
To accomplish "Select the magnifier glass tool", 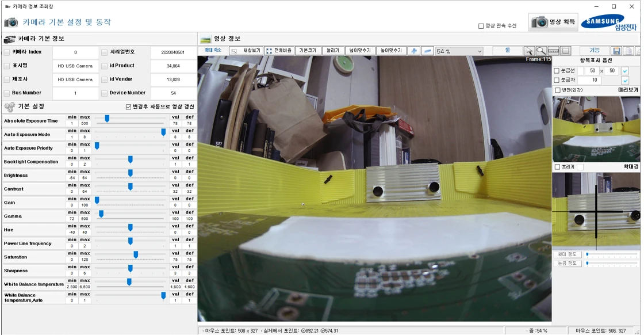I will [x=541, y=51].
